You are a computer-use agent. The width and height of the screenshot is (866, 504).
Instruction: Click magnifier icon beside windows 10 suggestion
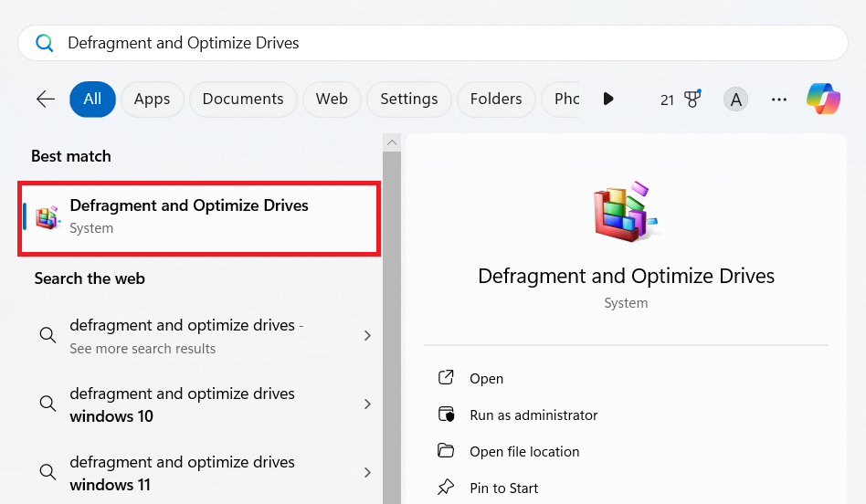pos(48,404)
